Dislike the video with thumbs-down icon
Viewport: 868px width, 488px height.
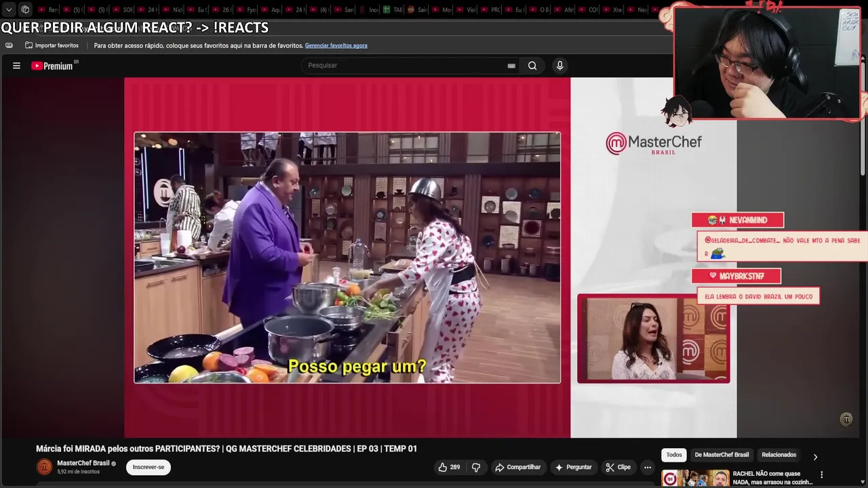476,467
